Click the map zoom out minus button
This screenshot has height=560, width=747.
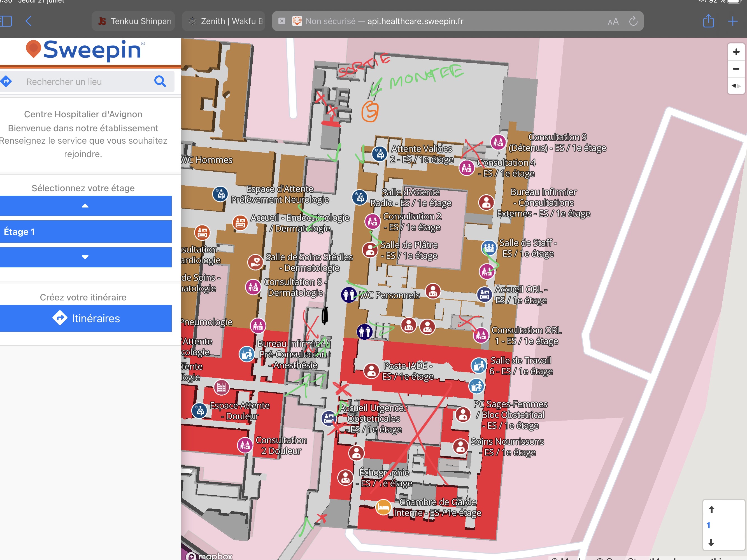736,69
